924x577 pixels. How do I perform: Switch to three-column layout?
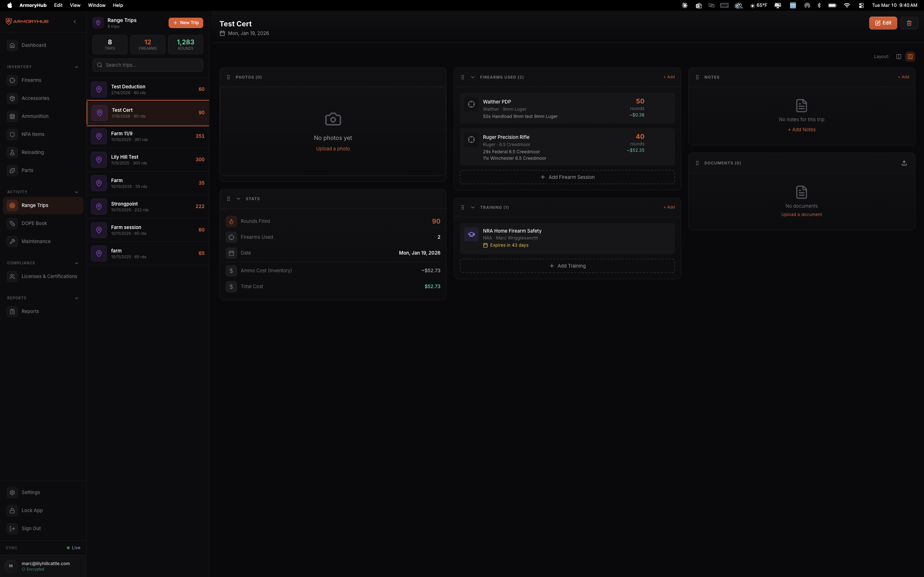tap(910, 56)
